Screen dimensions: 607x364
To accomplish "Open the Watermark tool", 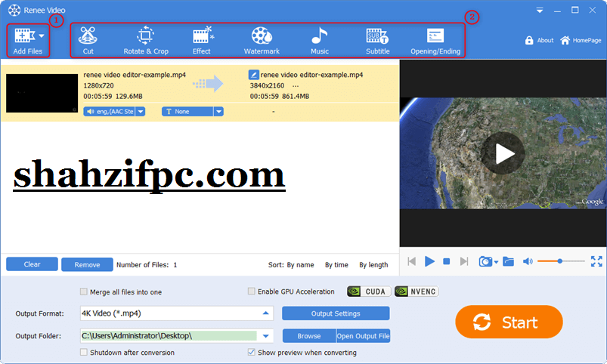I will 262,40.
